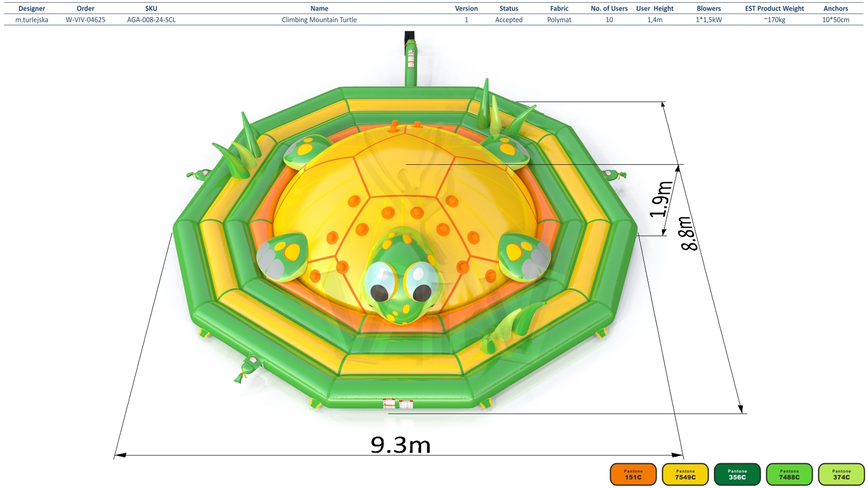The image size is (868, 488).
Task: Click the 9.3m width dimension label
Action: pos(401,445)
